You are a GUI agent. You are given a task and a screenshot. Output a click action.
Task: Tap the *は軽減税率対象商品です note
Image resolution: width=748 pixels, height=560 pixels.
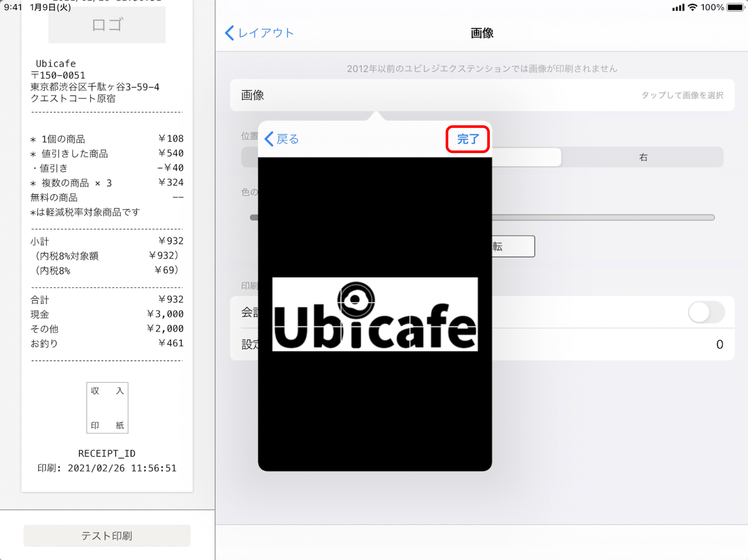point(85,212)
